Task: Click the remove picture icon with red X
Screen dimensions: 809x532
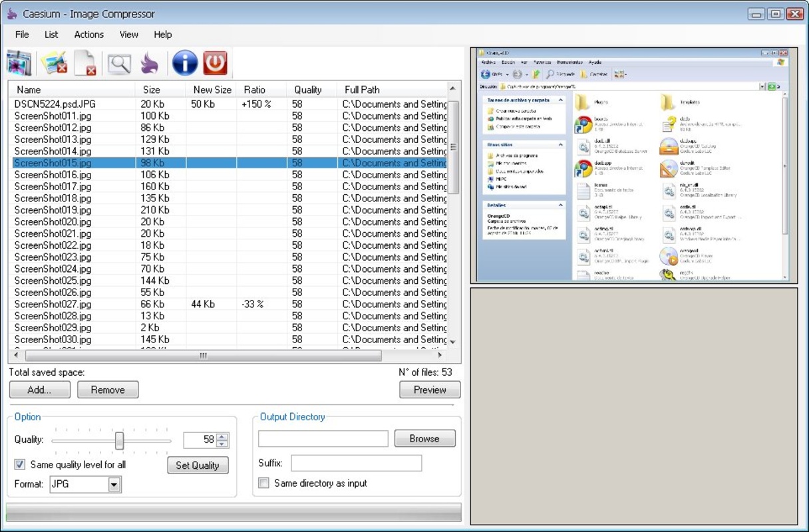Action: pyautogui.click(x=54, y=63)
